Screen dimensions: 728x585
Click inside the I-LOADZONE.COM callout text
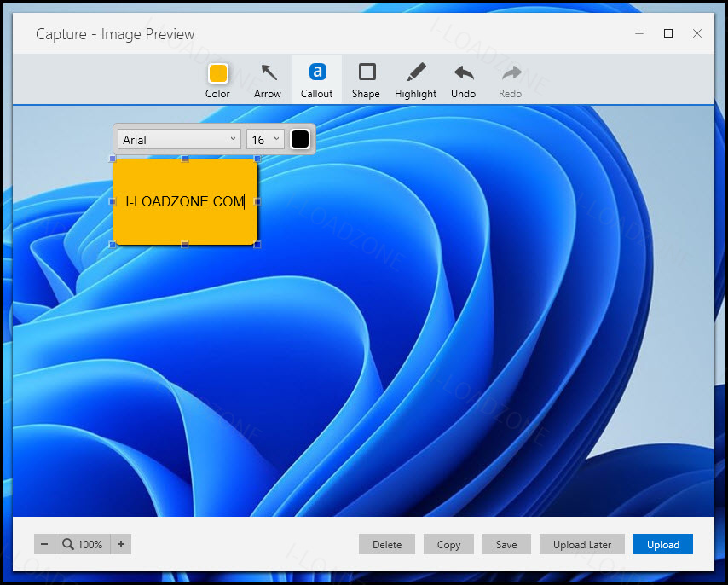coord(185,201)
